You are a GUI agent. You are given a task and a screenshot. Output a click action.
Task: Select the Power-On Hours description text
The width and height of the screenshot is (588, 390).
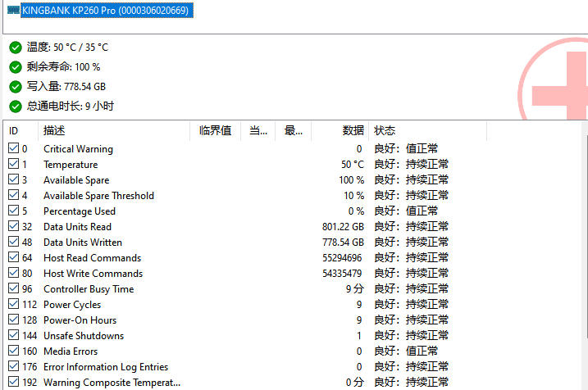80,320
